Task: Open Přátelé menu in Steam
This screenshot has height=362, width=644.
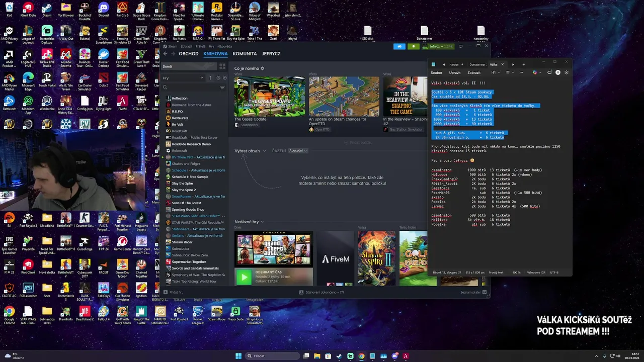Action: [x=200, y=46]
